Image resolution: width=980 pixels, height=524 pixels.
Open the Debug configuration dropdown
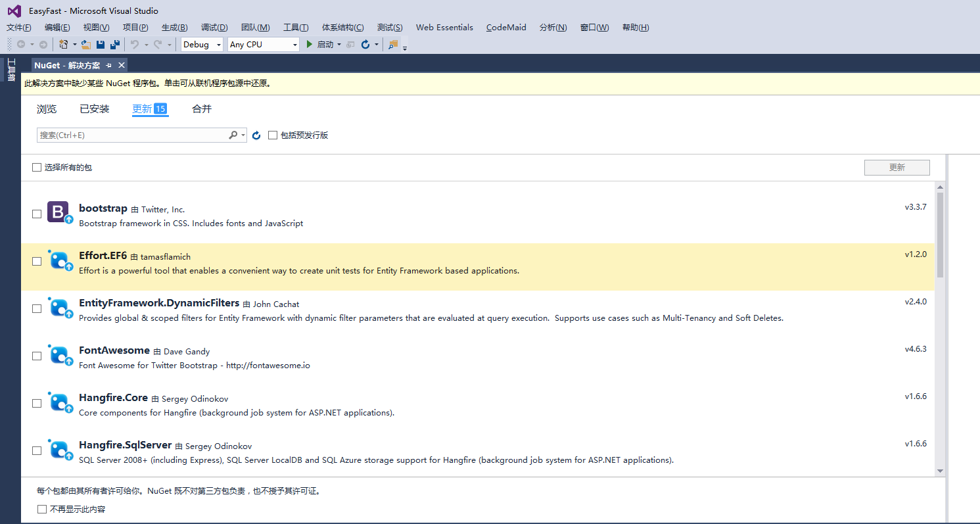pos(202,45)
